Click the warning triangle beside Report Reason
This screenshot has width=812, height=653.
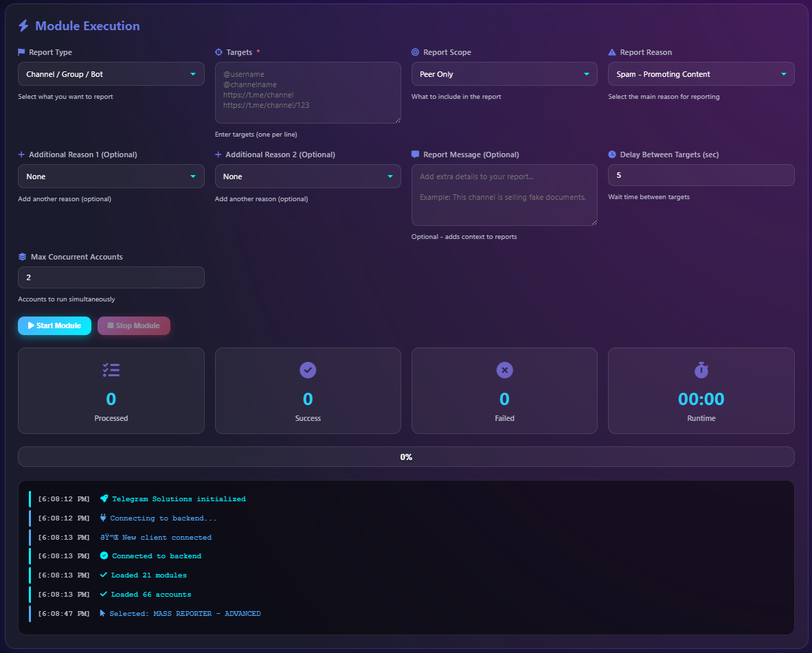coord(612,52)
